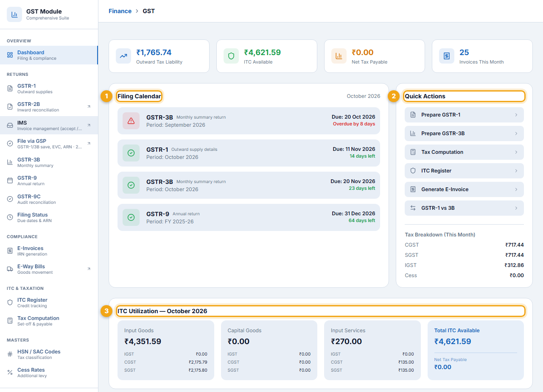Click the 'Overdue by 8 days' text
Screen dimensions: 543x392
point(353,124)
